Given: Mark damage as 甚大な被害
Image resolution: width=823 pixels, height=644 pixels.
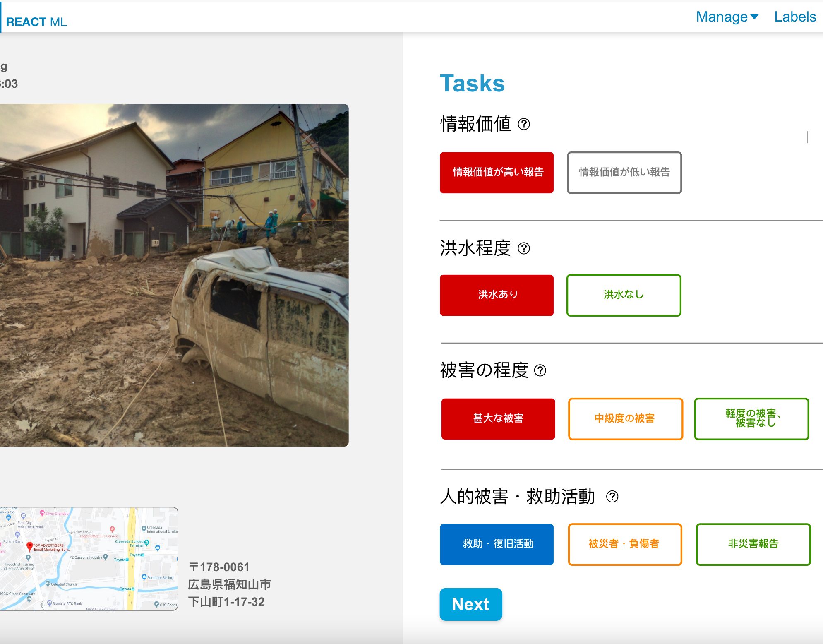Looking at the screenshot, I should click(498, 419).
